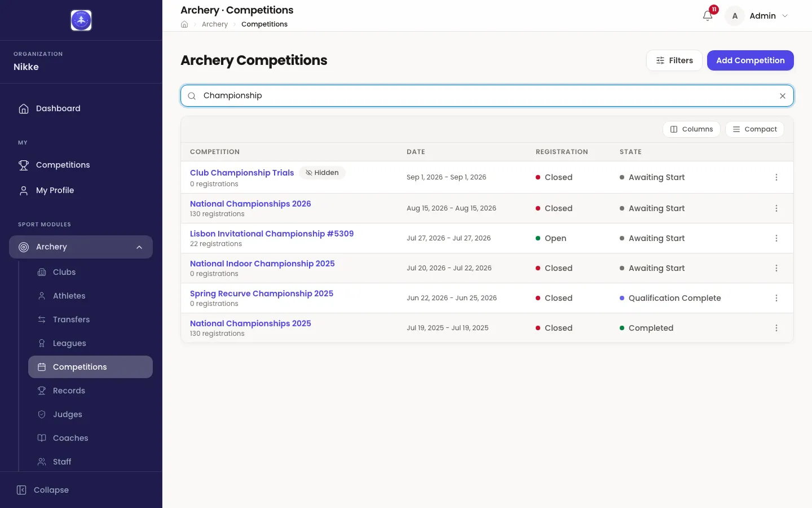Collapse the Archery sport module

(x=81, y=247)
